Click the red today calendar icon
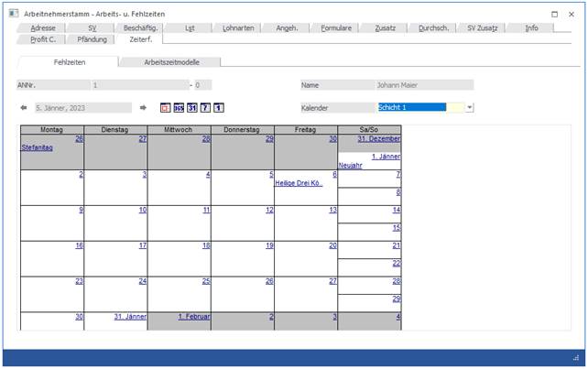The height and width of the screenshot is (369, 588). (x=165, y=108)
